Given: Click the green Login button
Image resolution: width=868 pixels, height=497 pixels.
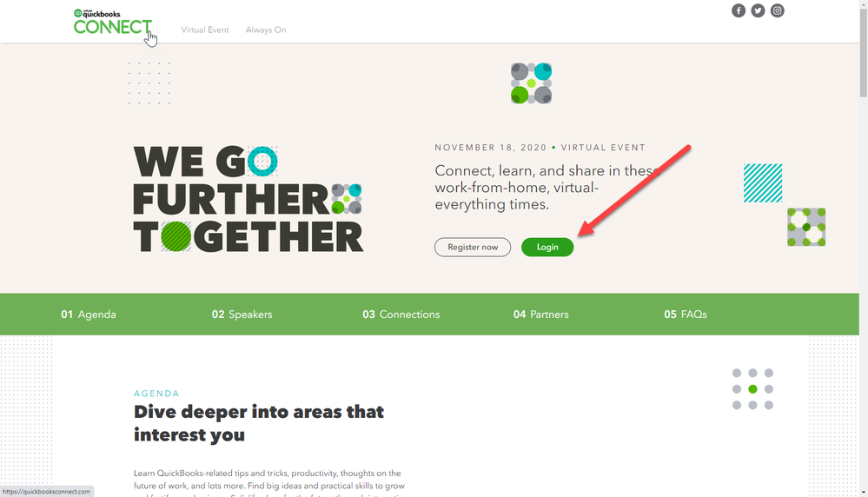Looking at the screenshot, I should coord(547,247).
